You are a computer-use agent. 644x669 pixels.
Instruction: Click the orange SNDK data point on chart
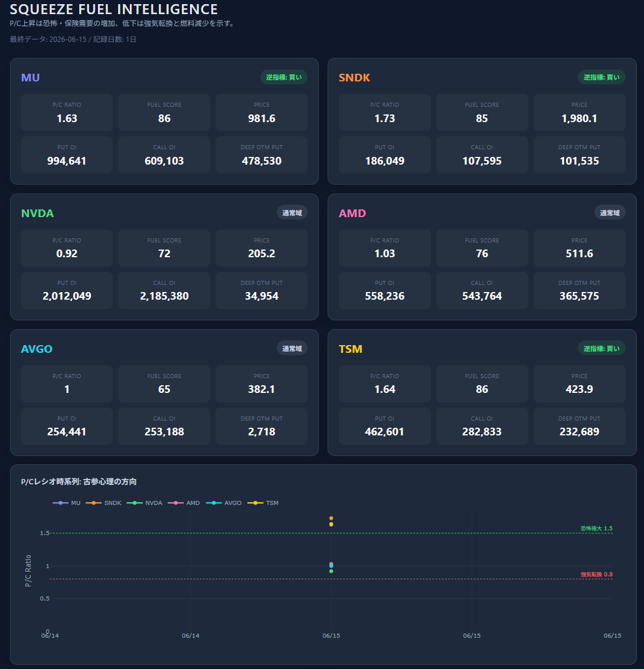pyautogui.click(x=331, y=518)
